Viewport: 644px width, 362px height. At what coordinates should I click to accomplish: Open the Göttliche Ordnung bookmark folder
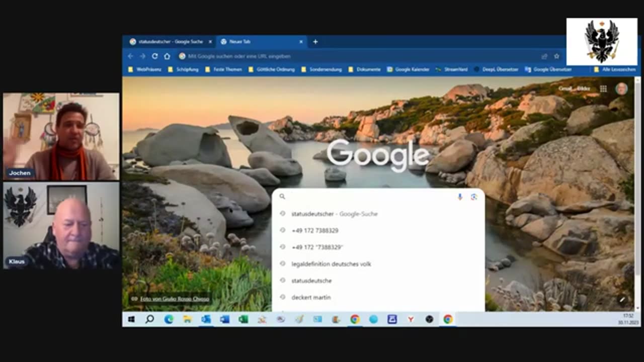click(x=272, y=69)
